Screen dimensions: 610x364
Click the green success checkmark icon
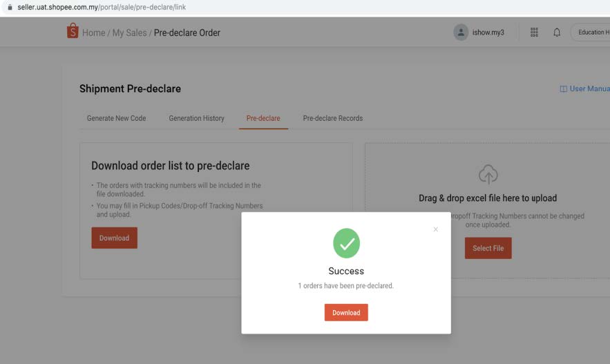tap(346, 243)
